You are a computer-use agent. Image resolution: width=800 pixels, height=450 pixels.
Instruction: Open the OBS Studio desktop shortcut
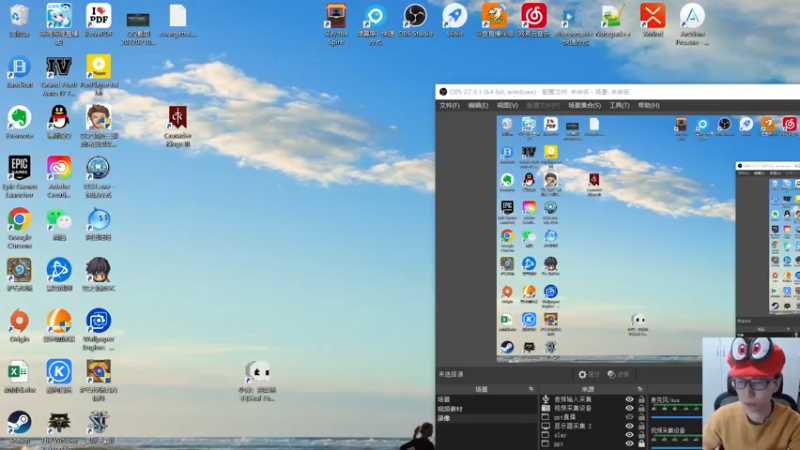tap(415, 20)
